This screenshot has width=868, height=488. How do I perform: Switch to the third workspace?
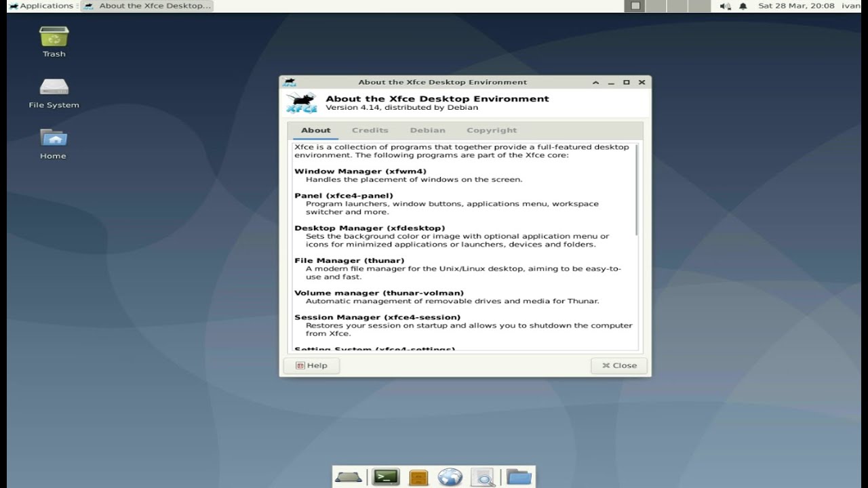[677, 6]
